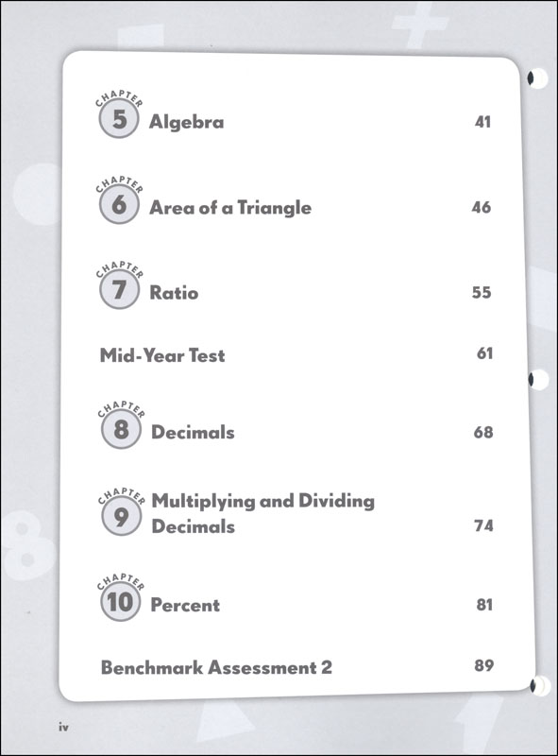Open Area of a Triangle entry
The image size is (558, 756).
(x=230, y=207)
